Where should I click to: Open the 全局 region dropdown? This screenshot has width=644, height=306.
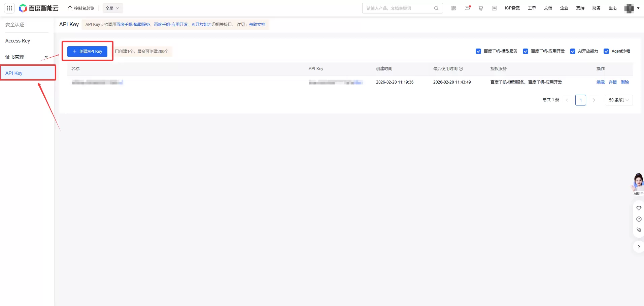tap(112, 8)
